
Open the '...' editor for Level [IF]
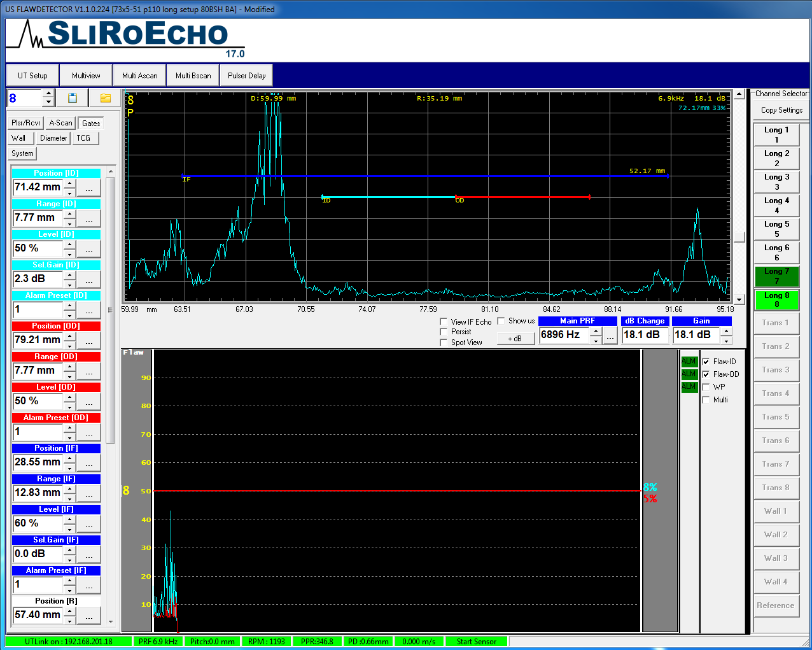(89, 524)
